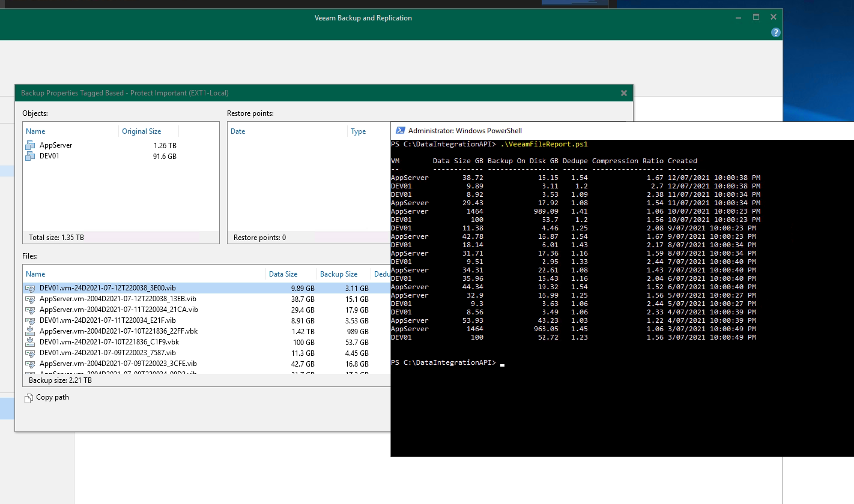Click the .\VeeamFileReport.ps1 command in PowerShell

(x=544, y=144)
